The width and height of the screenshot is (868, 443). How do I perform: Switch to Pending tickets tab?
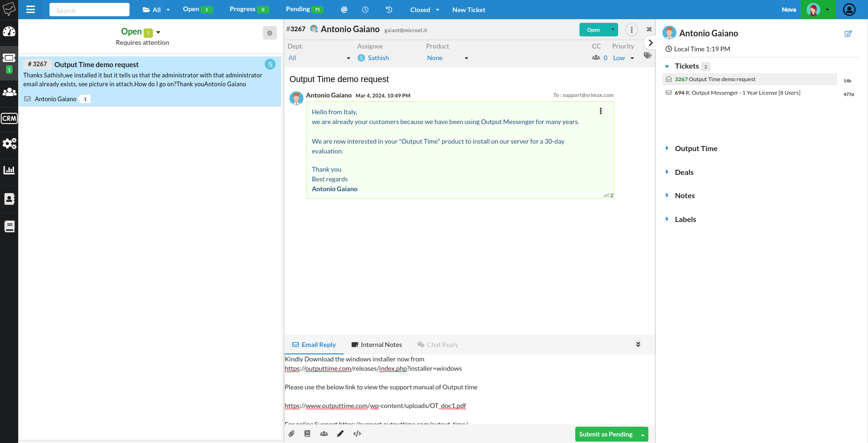(304, 9)
